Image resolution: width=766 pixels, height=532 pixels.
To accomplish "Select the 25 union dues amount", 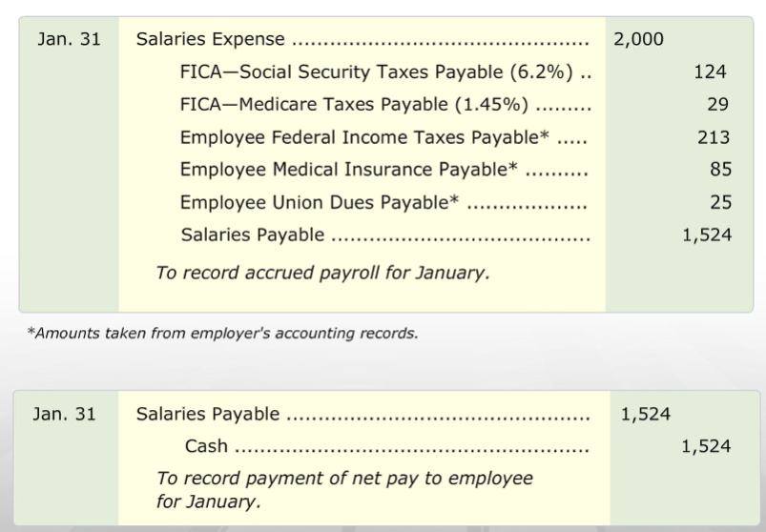I will point(720,202).
